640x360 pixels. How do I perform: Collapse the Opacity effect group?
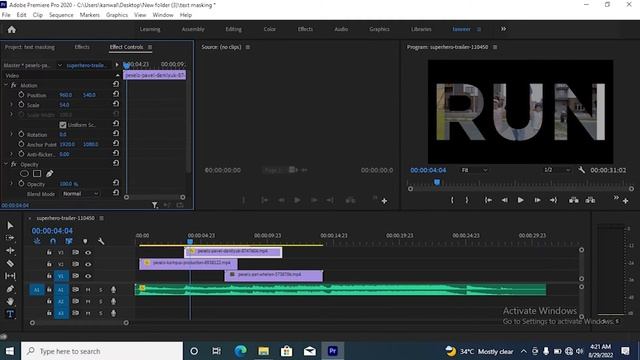pos(6,164)
